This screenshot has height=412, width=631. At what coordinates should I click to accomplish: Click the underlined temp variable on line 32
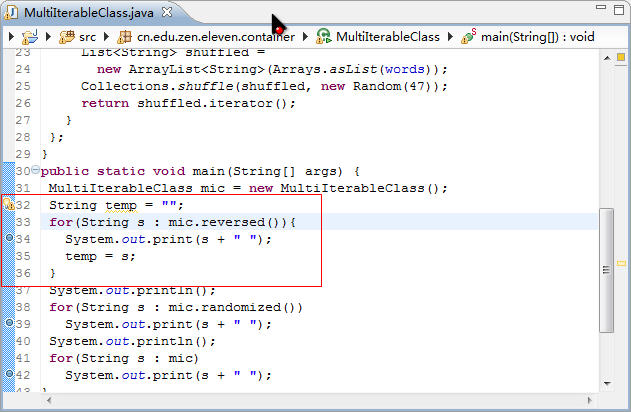(x=121, y=206)
